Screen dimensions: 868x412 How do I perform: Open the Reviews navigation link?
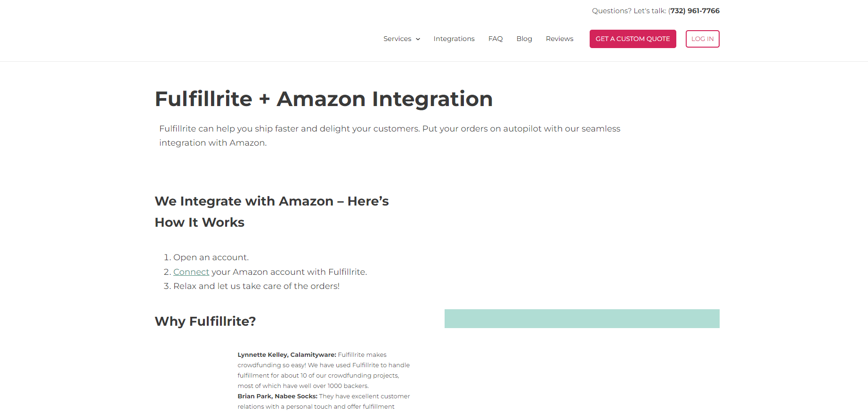pyautogui.click(x=560, y=39)
